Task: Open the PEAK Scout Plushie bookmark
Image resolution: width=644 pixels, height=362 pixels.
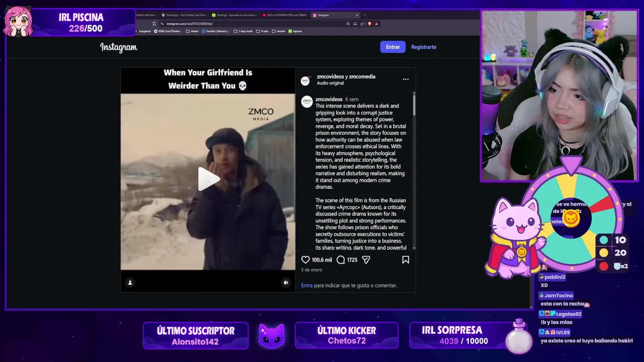Action: 168,31
